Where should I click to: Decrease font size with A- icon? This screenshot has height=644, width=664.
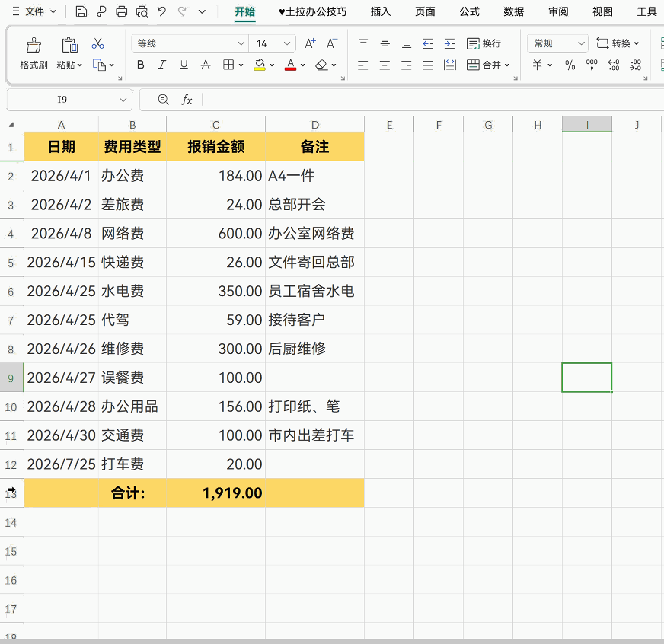[x=332, y=43]
